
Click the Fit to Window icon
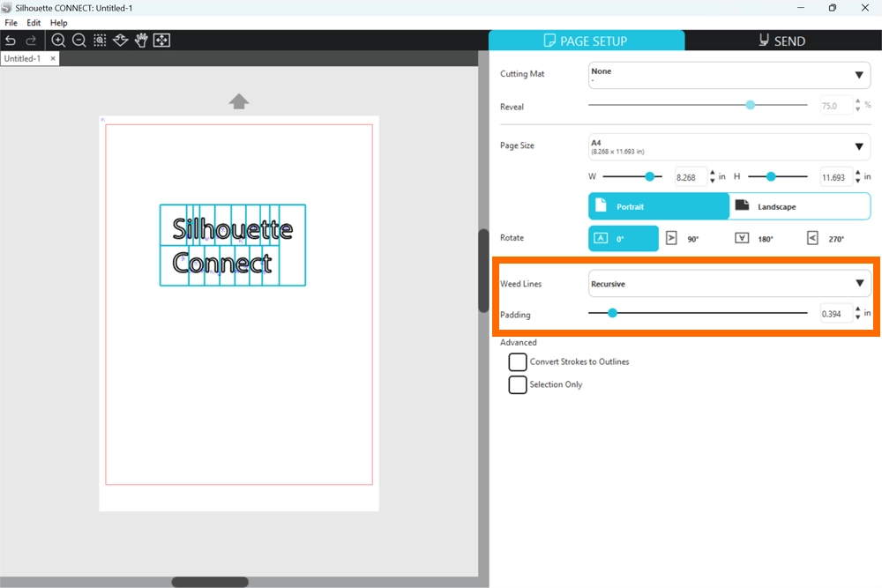point(161,41)
